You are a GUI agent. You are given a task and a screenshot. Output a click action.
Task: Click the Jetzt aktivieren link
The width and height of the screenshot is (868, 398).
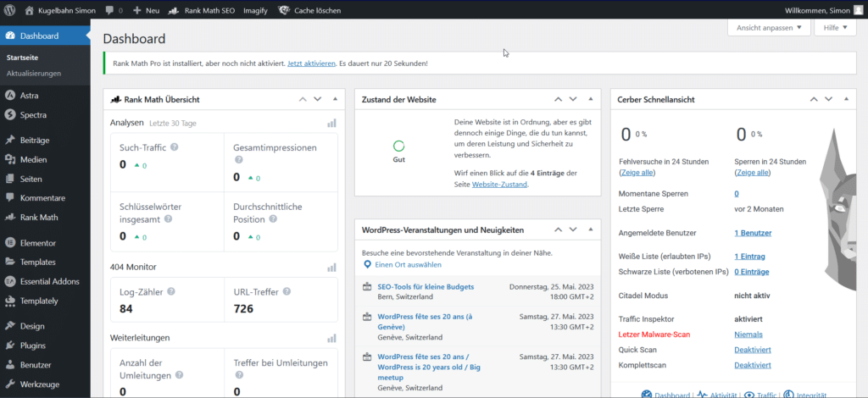click(312, 64)
